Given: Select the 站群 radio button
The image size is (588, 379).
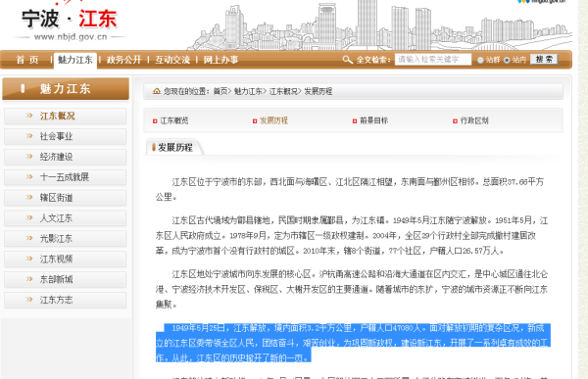Looking at the screenshot, I should click(480, 60).
